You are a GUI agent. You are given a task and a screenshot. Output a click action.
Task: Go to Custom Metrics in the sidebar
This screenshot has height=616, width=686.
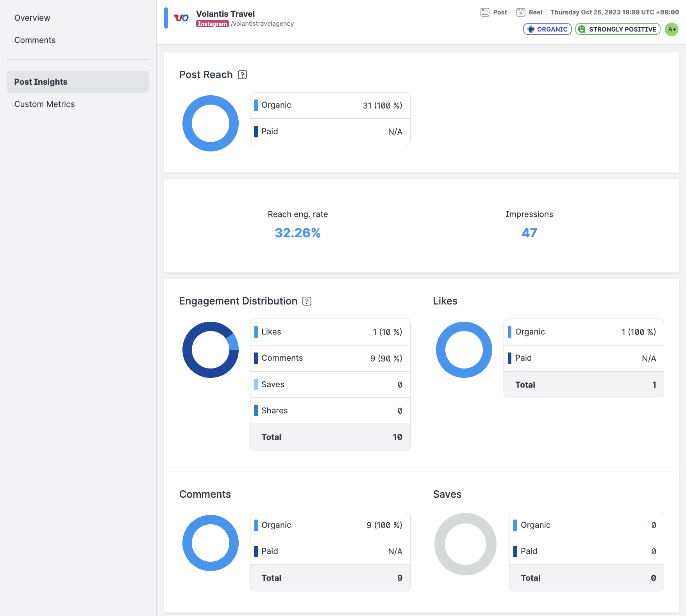[x=45, y=104]
